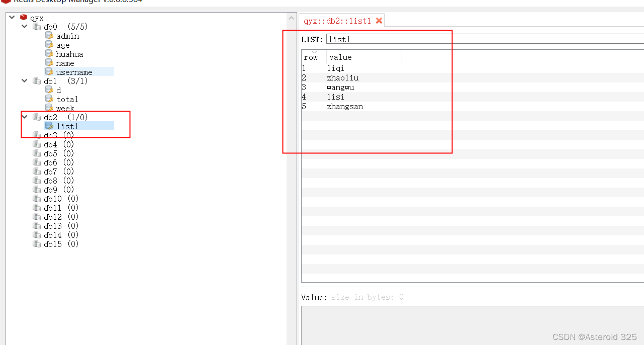Click the db4 database icon

tap(37, 144)
